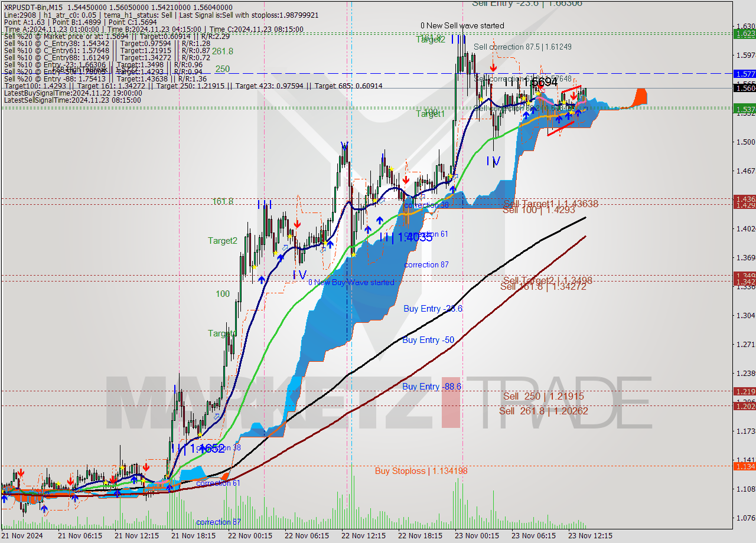
Task: Click the 'Sell Target1 | 1.43638' label
Action: pos(550,204)
